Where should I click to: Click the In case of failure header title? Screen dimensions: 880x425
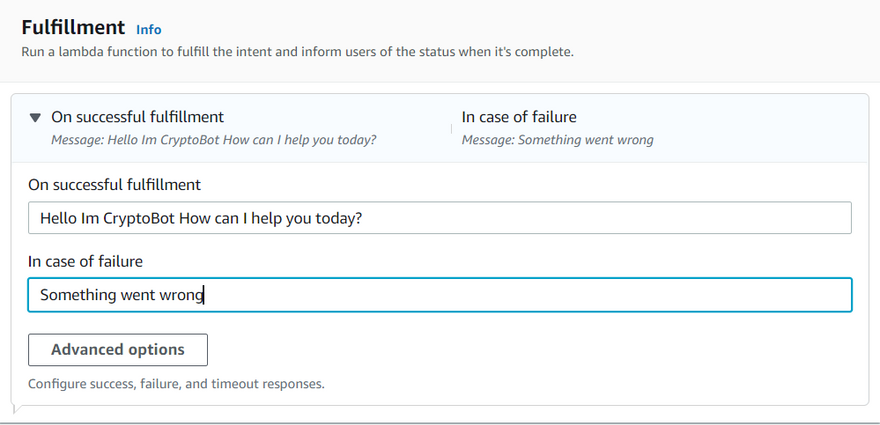click(519, 117)
